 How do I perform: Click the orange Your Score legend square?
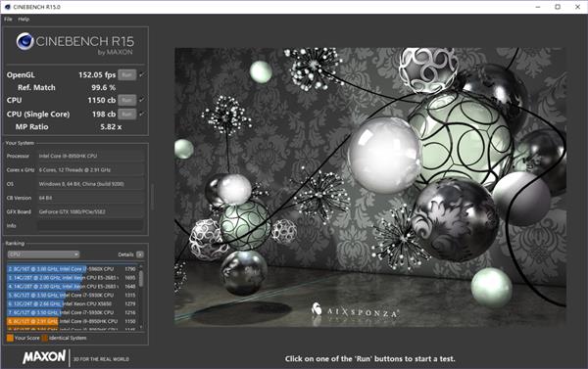pos(10,338)
